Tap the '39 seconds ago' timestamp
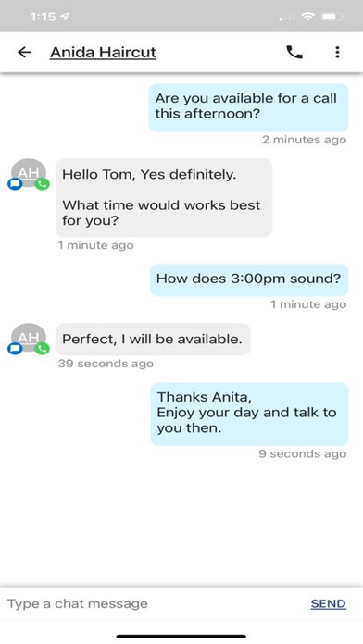Viewport: 363px width, 644px height. click(106, 364)
